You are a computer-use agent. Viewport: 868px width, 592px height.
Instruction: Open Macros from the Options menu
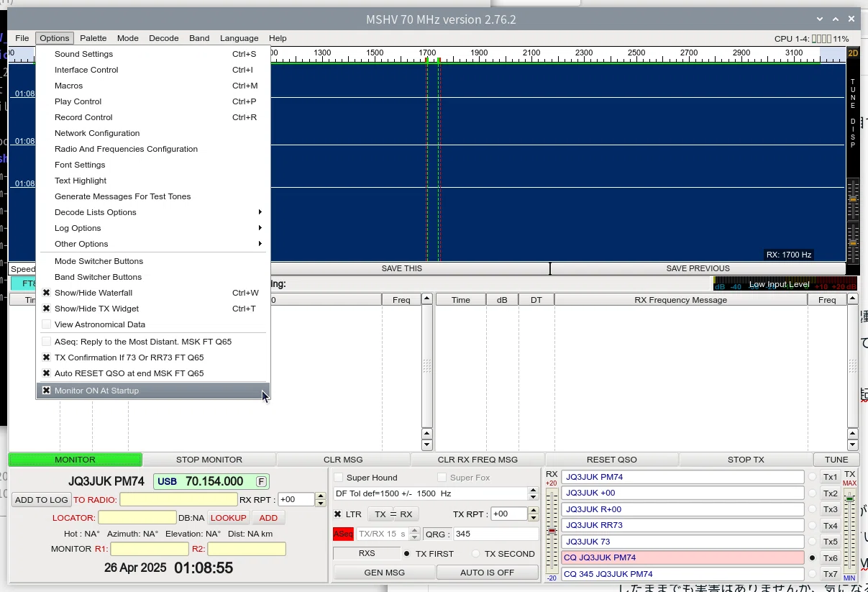point(153,86)
